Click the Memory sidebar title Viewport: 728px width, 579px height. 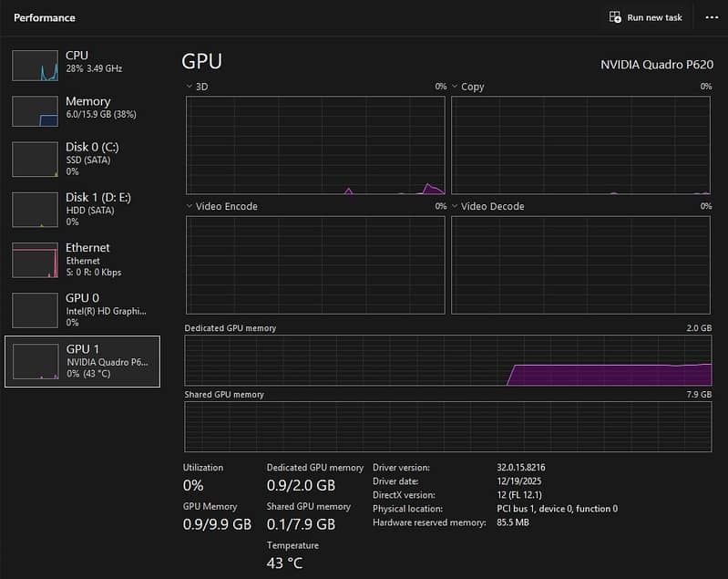pos(88,101)
